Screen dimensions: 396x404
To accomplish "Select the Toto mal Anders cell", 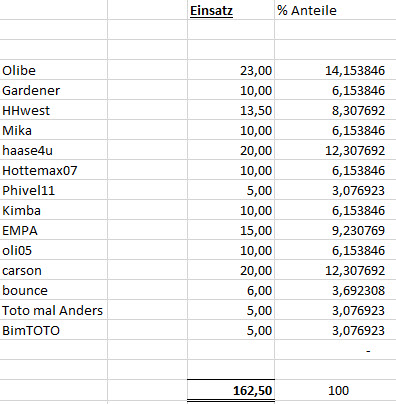I will click(54, 310).
